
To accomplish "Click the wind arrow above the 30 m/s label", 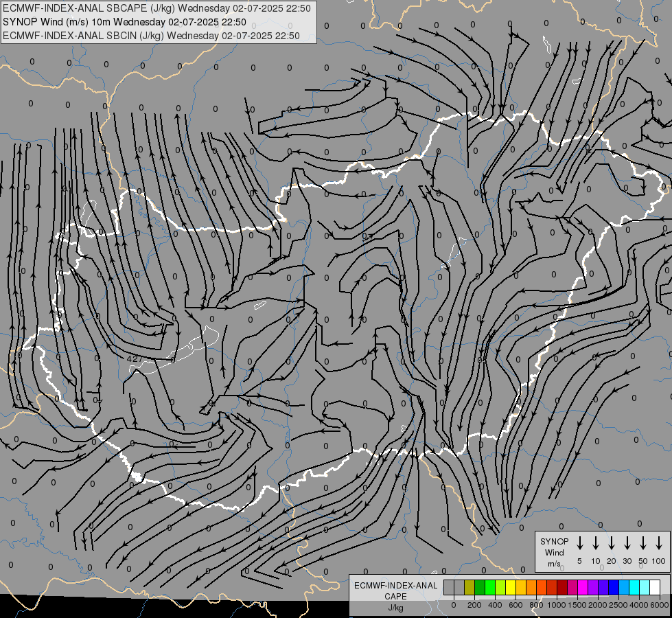I will pyautogui.click(x=627, y=543).
